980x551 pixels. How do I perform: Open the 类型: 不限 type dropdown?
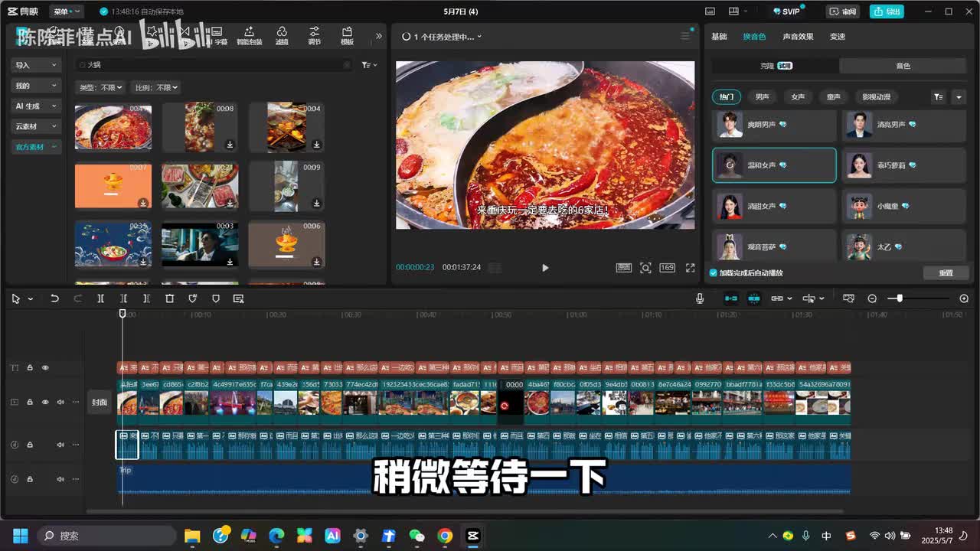tap(101, 88)
